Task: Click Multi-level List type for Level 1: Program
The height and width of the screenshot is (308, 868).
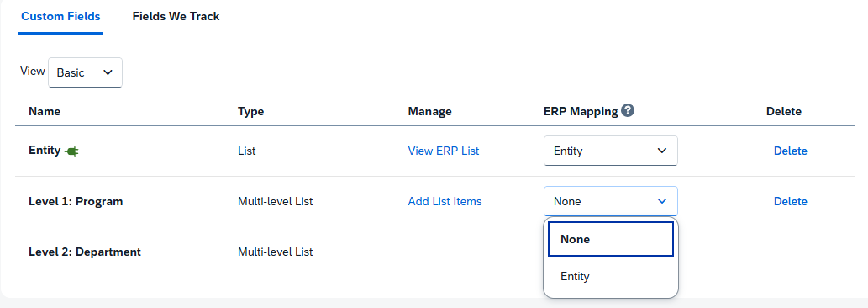Action: pos(275,202)
